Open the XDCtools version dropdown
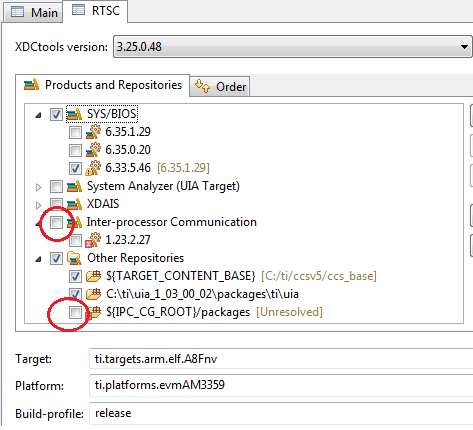 pyautogui.click(x=293, y=47)
